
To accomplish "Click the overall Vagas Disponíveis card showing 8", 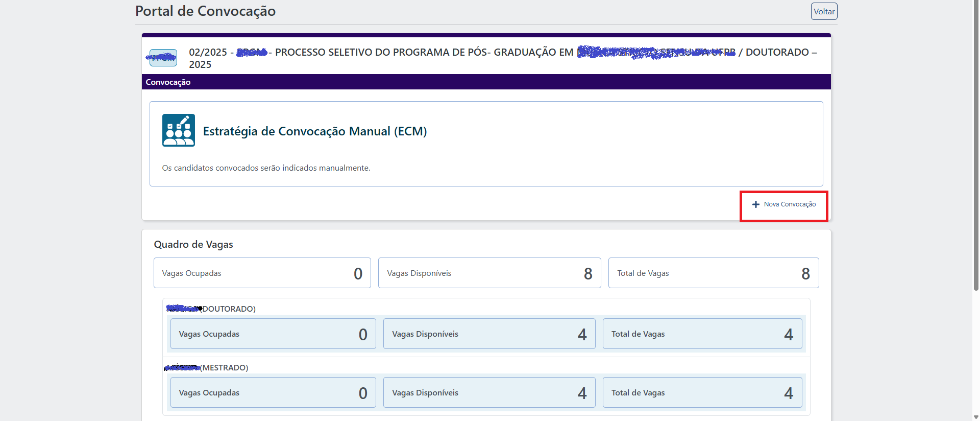I will (489, 273).
